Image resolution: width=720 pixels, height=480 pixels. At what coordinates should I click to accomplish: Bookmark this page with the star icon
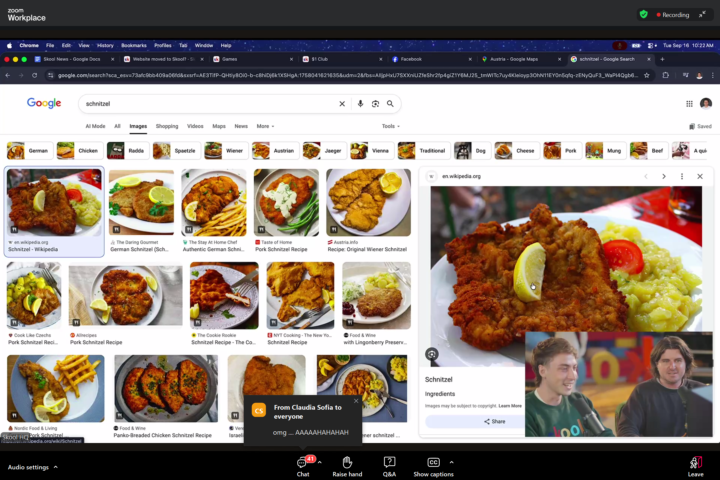647,75
